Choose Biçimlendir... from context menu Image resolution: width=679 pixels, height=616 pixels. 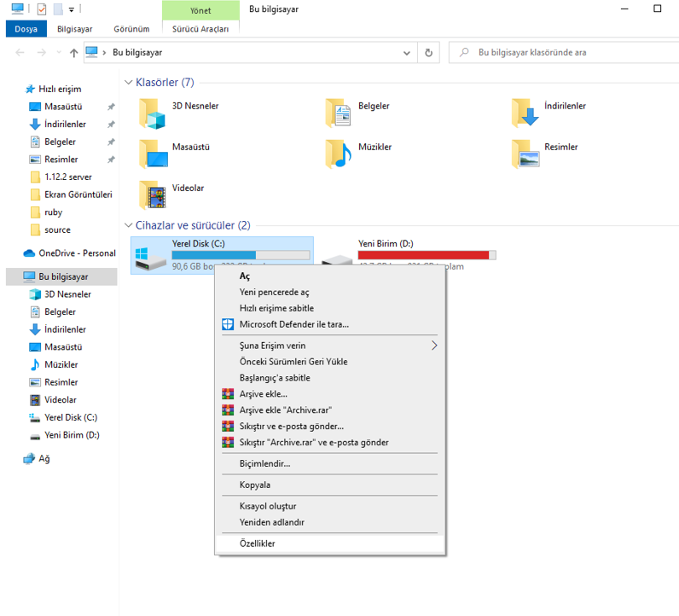tap(330, 463)
